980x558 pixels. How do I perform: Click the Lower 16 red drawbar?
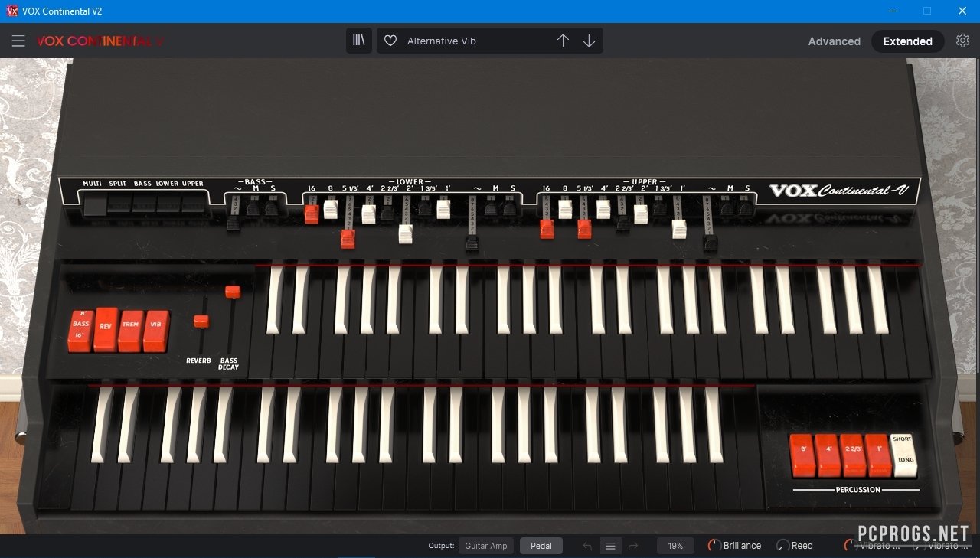(x=312, y=214)
